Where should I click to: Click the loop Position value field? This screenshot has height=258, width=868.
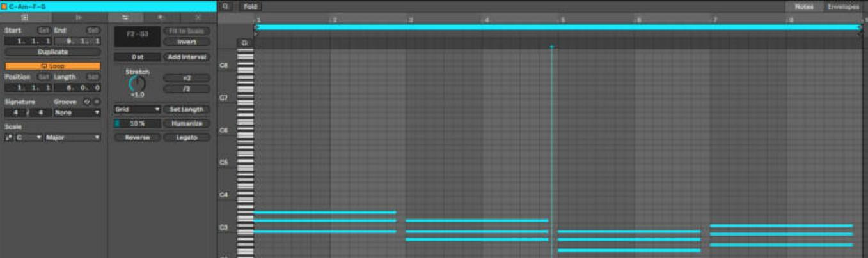click(x=28, y=87)
